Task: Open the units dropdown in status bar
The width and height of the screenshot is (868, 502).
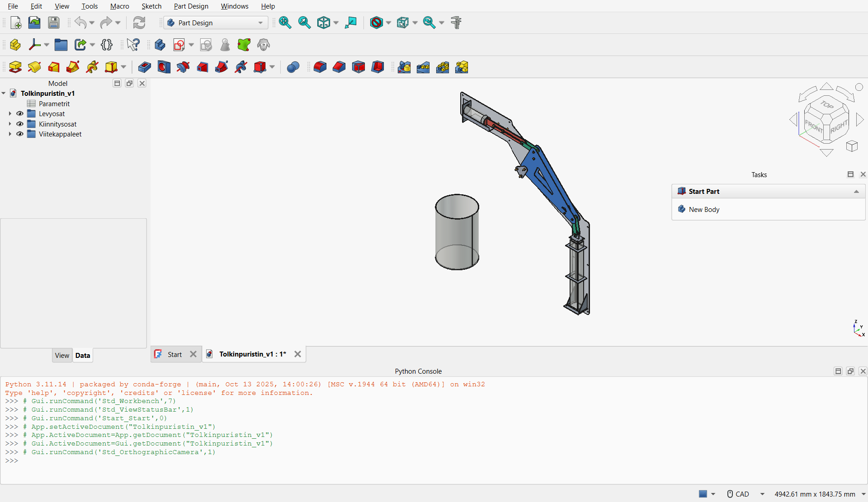Action: click(863, 494)
